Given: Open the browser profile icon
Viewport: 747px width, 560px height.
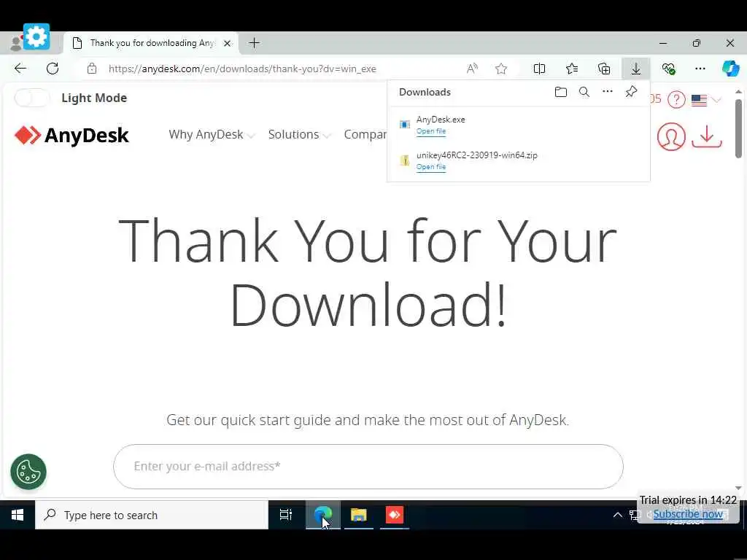Looking at the screenshot, I should pos(15,43).
